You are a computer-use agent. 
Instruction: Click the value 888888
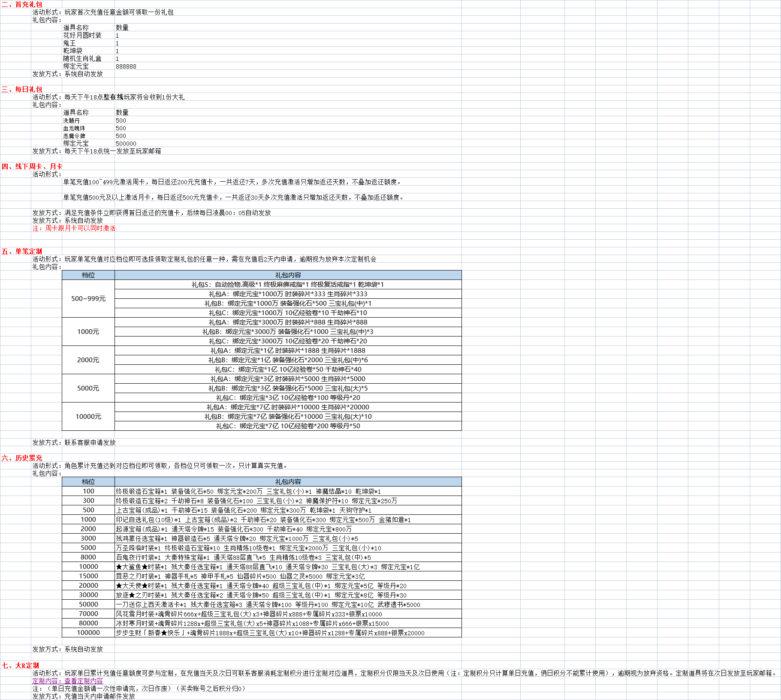tap(126, 66)
